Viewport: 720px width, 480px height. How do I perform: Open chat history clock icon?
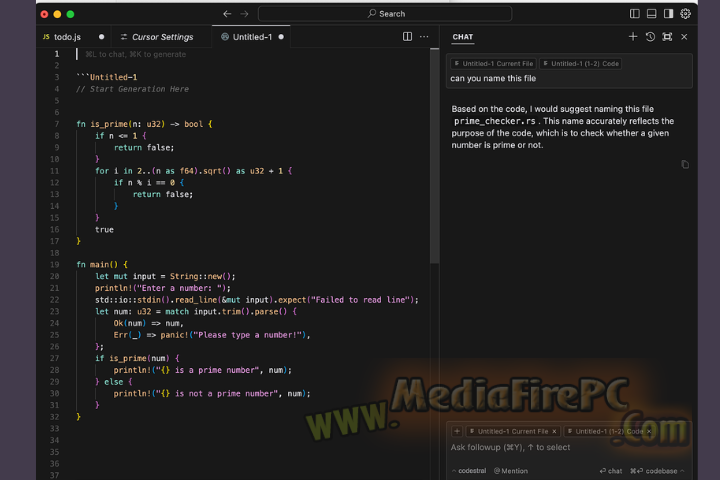(x=650, y=36)
